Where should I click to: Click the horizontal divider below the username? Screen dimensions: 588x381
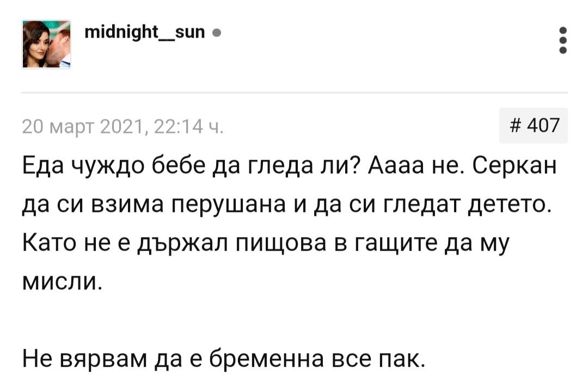point(294,93)
